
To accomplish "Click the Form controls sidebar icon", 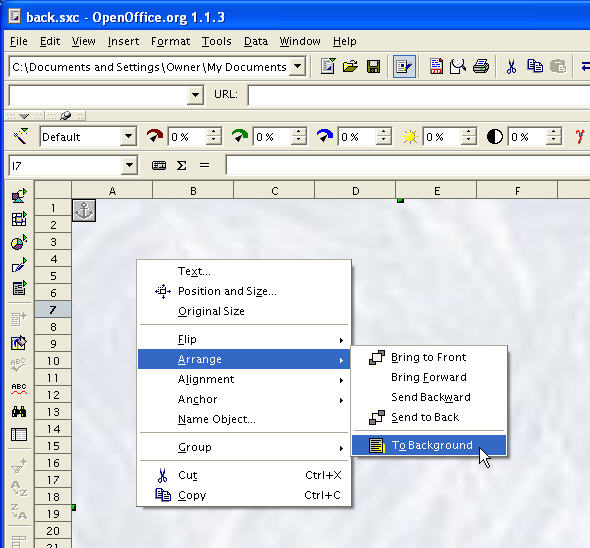I will 19,288.
